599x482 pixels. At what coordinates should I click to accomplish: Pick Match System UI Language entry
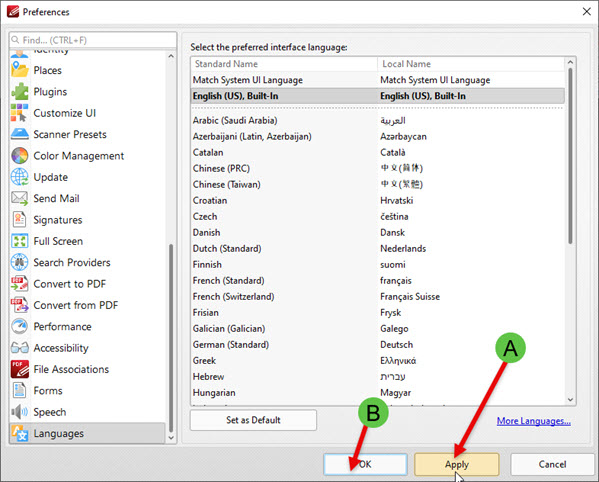[377, 80]
